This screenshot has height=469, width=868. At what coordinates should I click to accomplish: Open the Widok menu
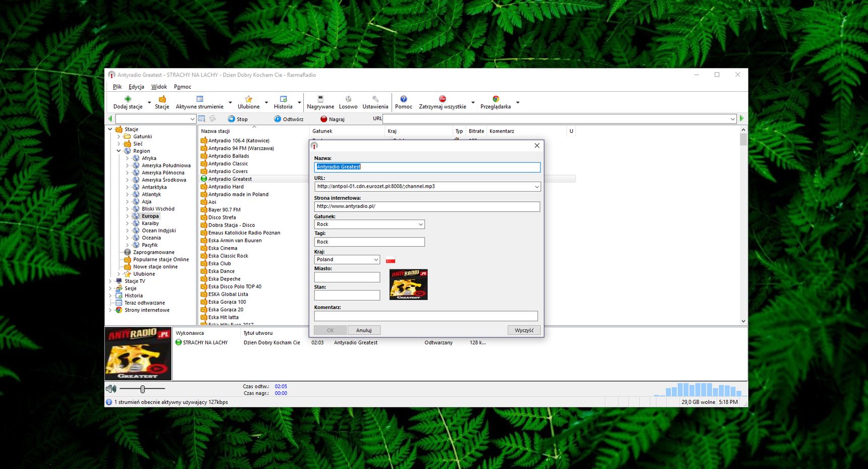pos(159,87)
